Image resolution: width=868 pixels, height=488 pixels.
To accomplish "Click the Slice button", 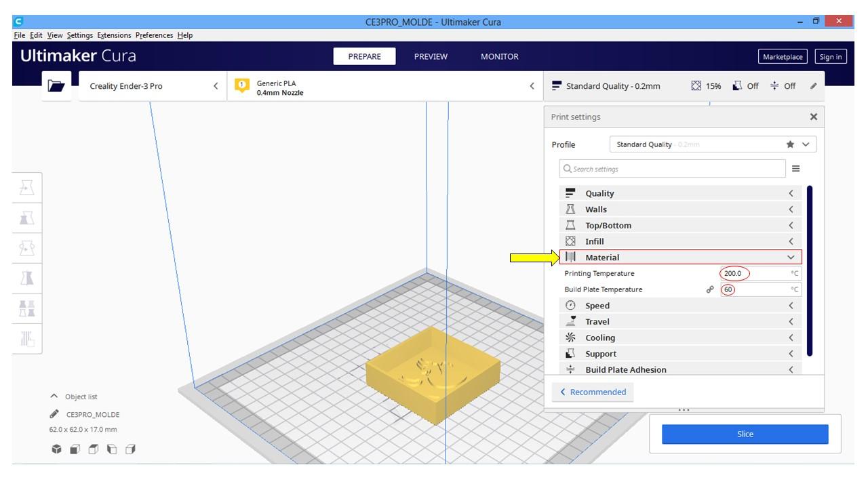I will pyautogui.click(x=745, y=434).
